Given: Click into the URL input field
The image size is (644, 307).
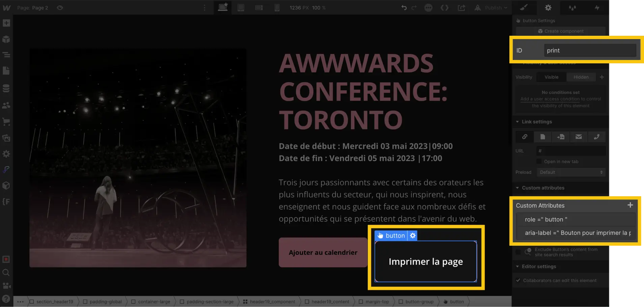Looking at the screenshot, I should (x=571, y=151).
